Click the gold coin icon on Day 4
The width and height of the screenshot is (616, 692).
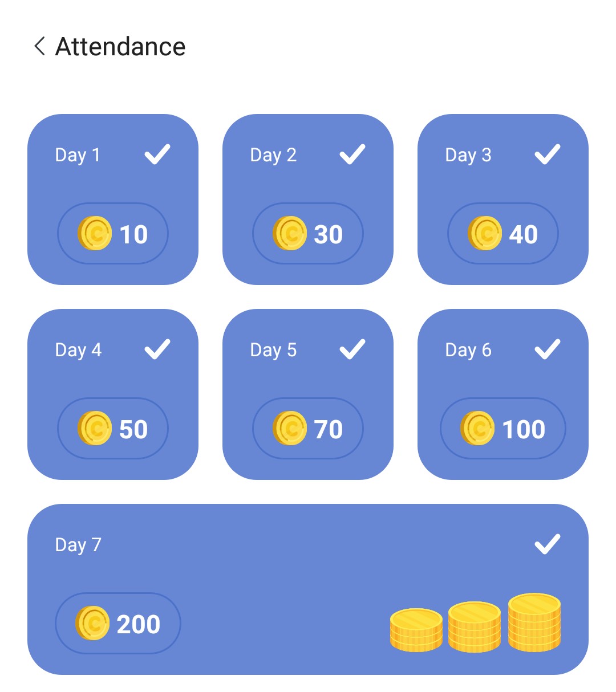pyautogui.click(x=95, y=429)
